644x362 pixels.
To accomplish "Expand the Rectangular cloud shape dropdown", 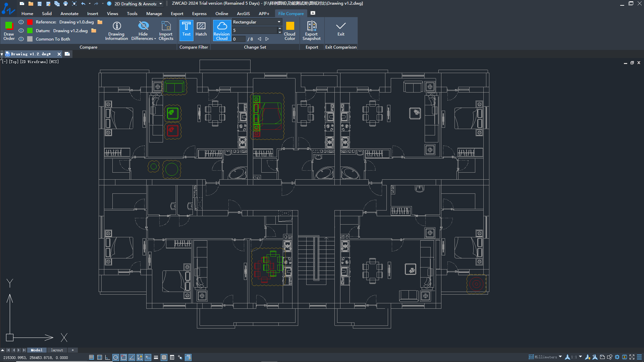I will tap(257, 22).
